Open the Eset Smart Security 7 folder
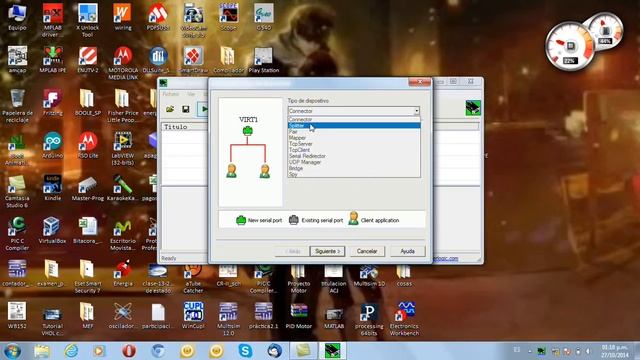Screen dimensions: 640x360 (x=87, y=277)
